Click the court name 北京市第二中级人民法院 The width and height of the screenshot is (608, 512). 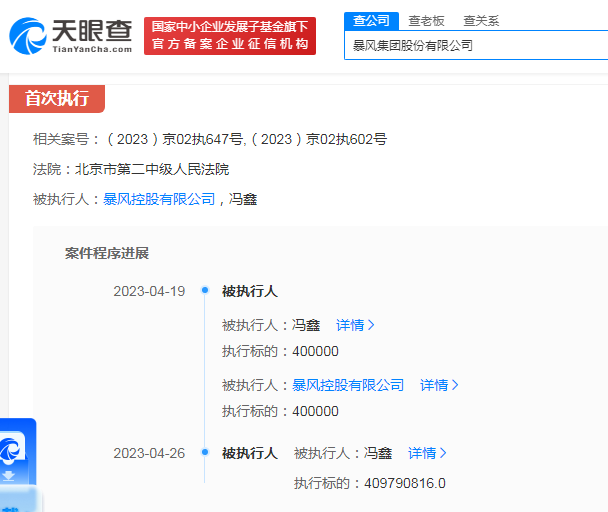click(152, 170)
